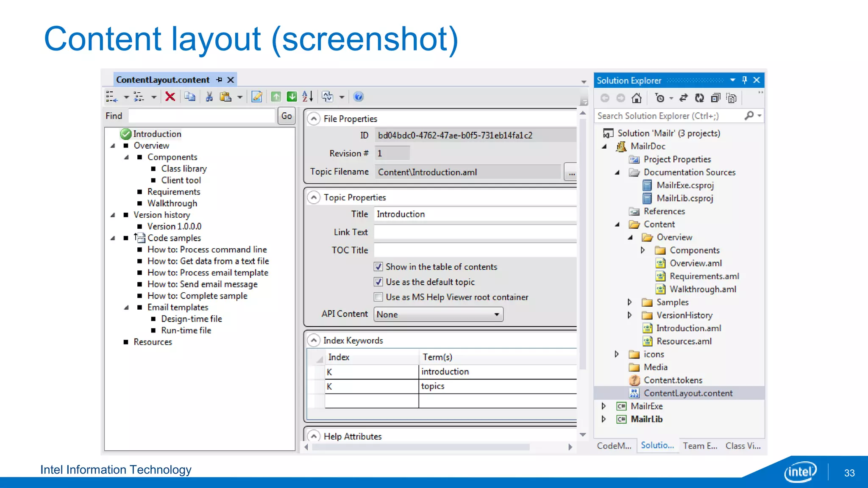Switch to Class Vi... tab
868x488 pixels.
coord(743,446)
